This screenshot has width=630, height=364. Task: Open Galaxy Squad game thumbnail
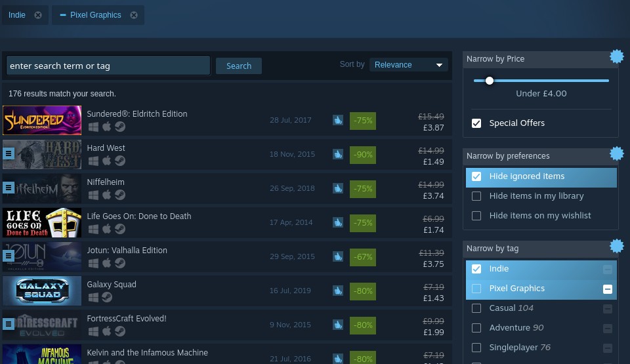tap(42, 291)
